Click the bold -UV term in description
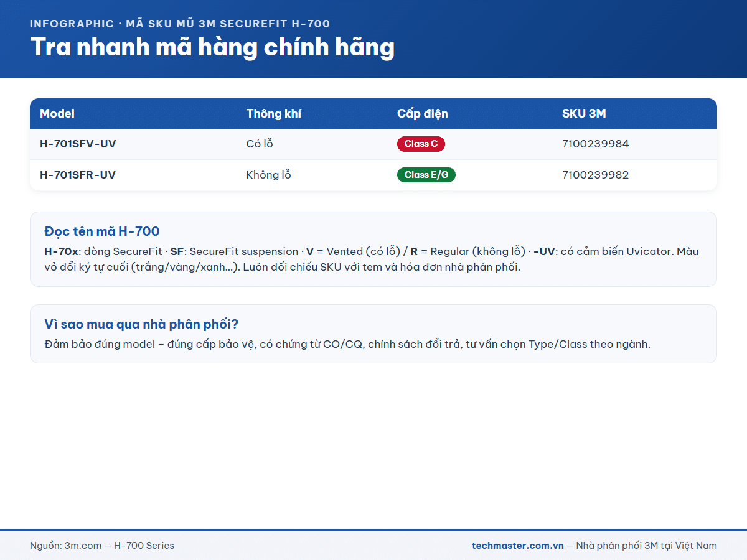The image size is (747, 560). pyautogui.click(x=545, y=251)
